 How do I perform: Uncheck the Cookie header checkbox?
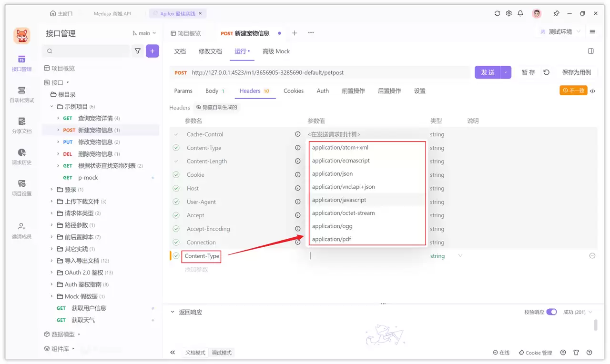coord(176,175)
